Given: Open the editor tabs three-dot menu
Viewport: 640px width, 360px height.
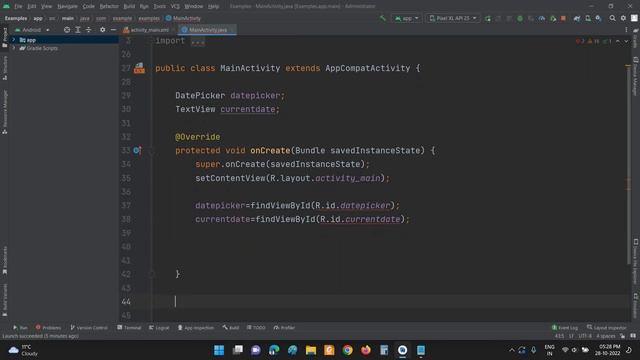Looking at the screenshot, I should [626, 30].
